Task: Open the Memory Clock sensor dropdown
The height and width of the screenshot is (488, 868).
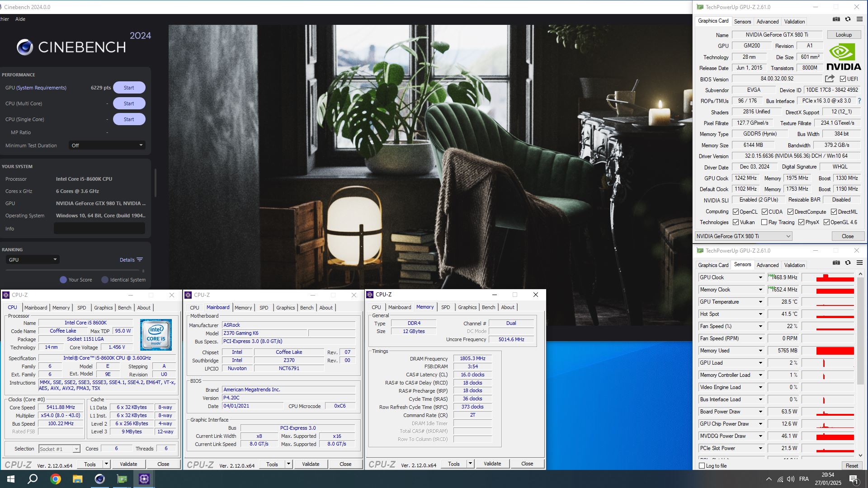Action: coord(760,290)
